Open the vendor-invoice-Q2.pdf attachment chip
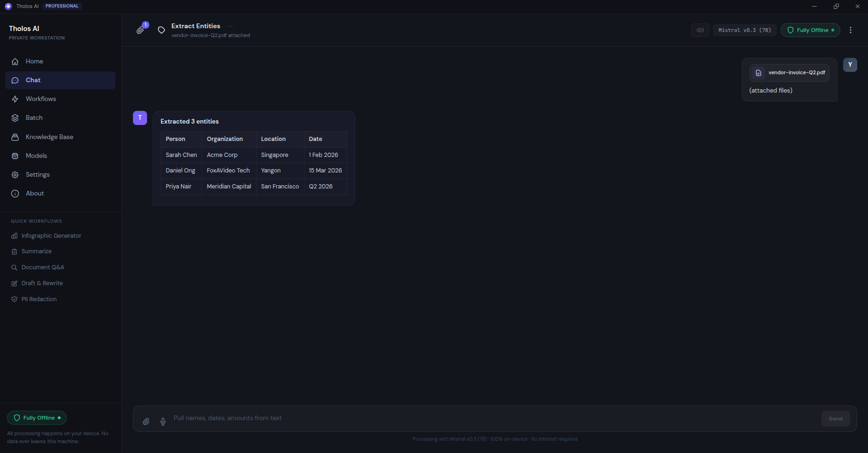The width and height of the screenshot is (868, 453). (790, 73)
